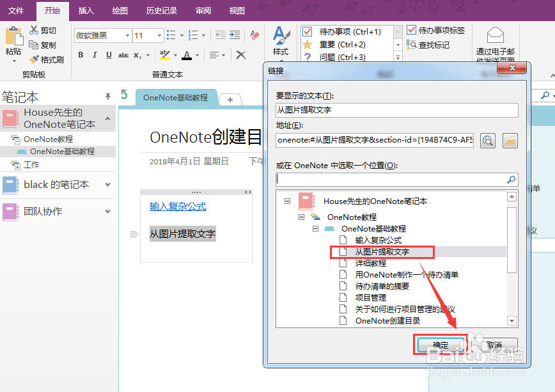The image size is (555, 392).
Task: Switch to the 绘图 ribbon tab
Action: tap(120, 11)
